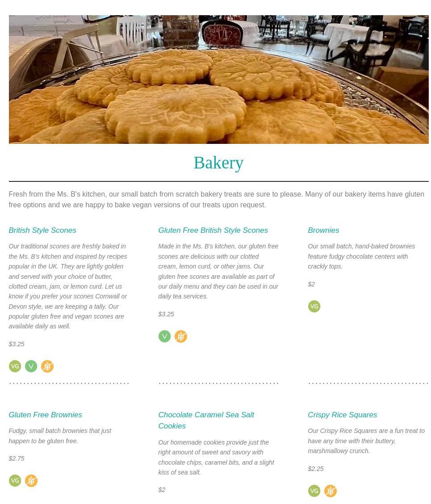Click the $3.25 price under British Style Scones

[17, 344]
